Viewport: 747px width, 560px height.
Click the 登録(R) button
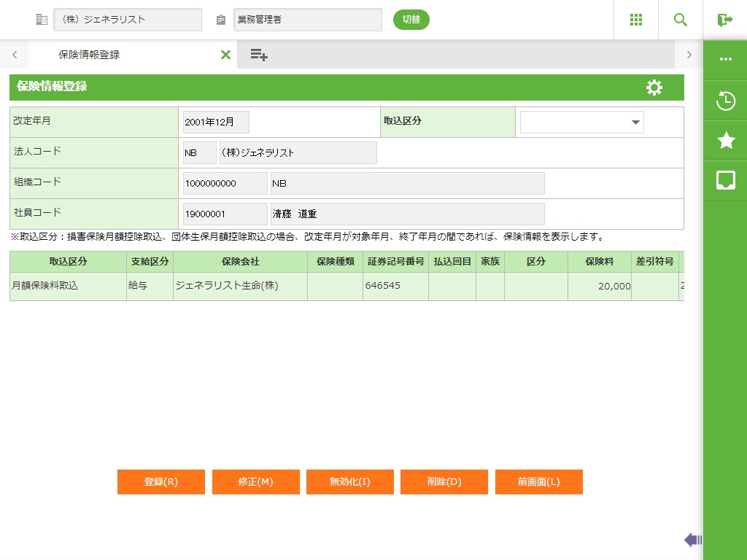pos(161,482)
